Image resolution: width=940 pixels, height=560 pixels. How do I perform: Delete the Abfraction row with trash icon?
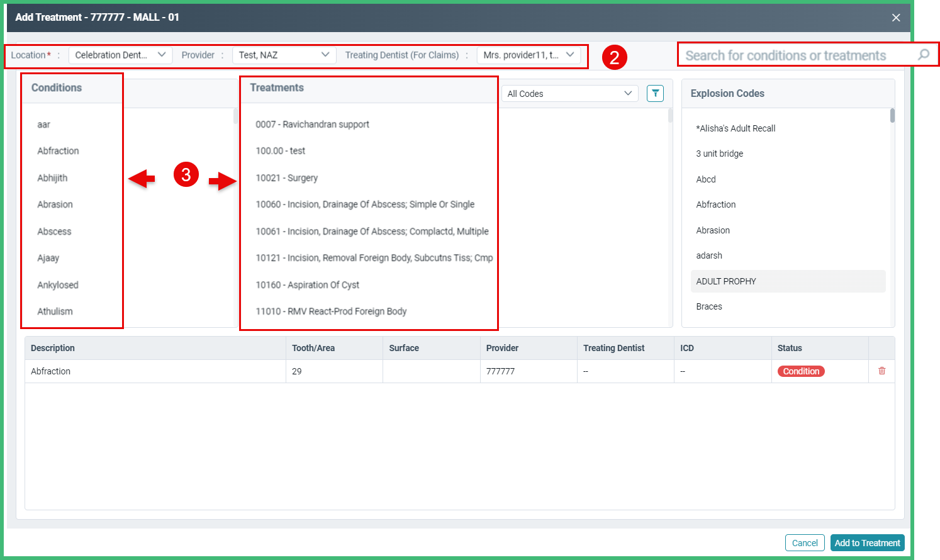coord(881,371)
